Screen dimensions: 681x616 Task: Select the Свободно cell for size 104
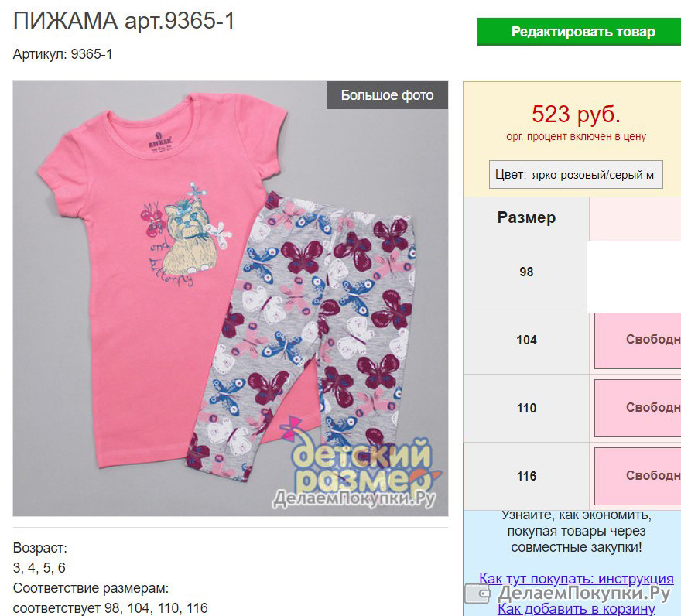click(638, 341)
